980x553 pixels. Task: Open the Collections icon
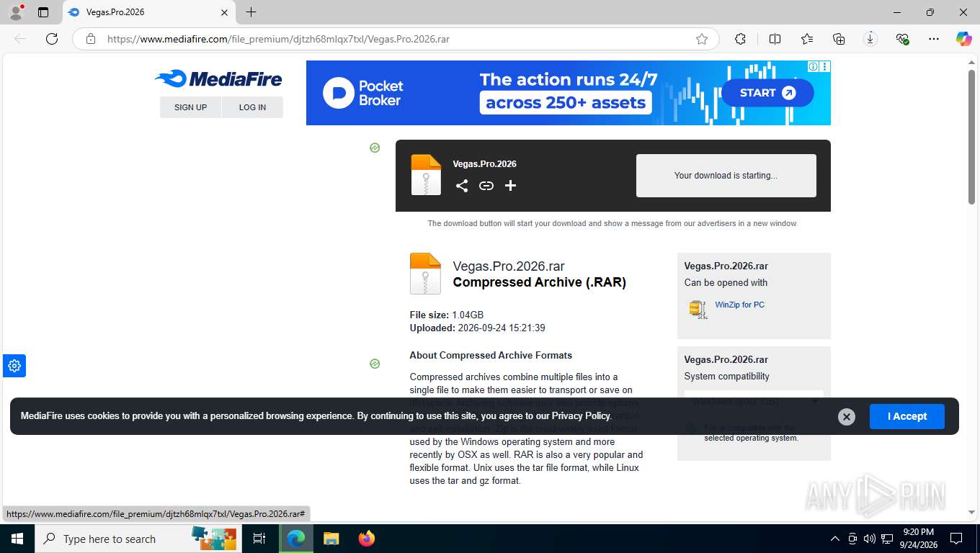tap(839, 39)
